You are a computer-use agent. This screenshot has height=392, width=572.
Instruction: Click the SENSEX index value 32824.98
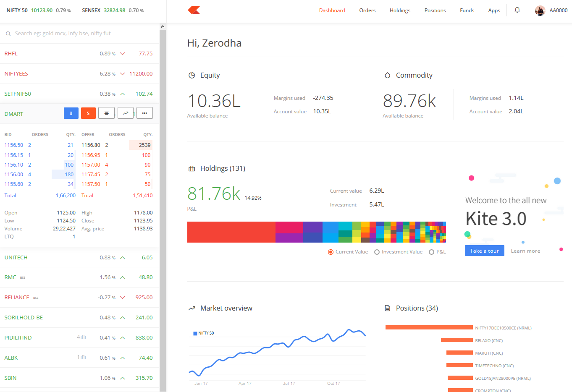115,10
